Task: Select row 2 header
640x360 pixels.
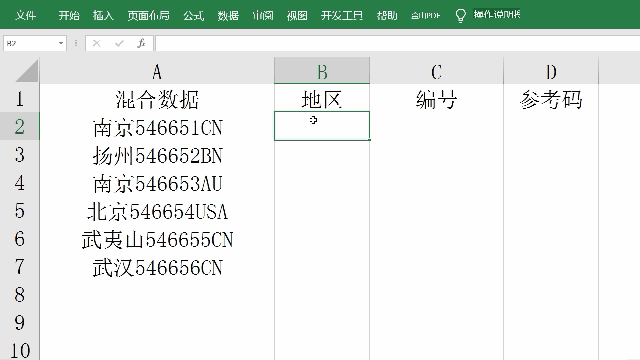Action: coord(20,127)
